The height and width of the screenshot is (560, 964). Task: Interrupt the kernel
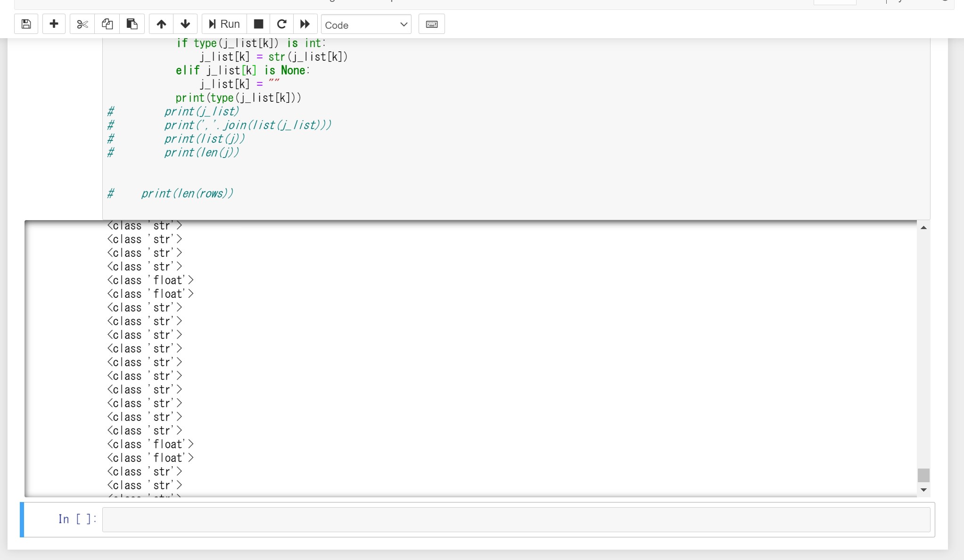coord(257,24)
